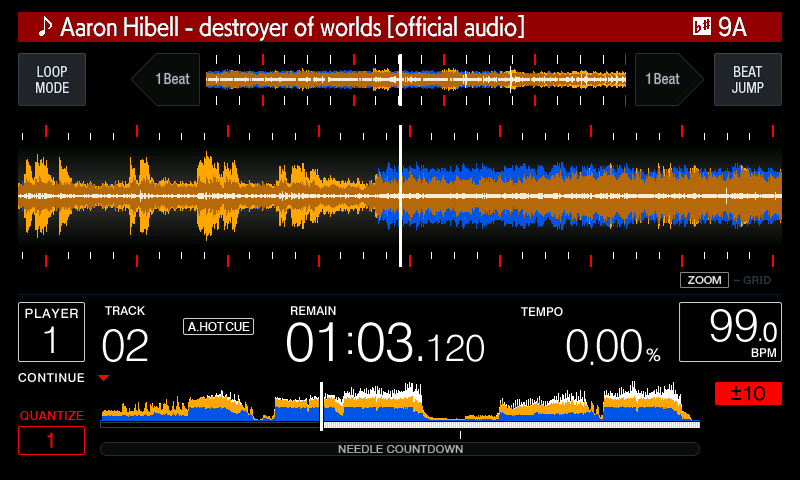
Task: Click the key indicator 9A
Action: tap(732, 27)
